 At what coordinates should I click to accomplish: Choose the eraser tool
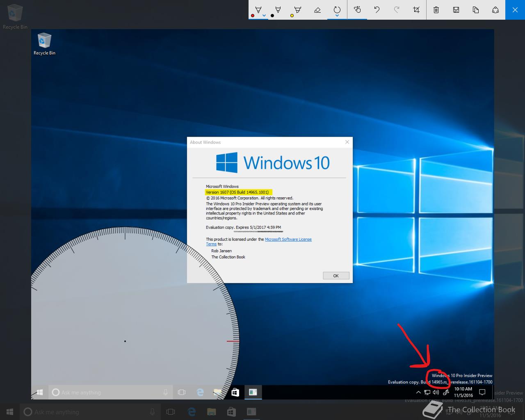point(317,9)
